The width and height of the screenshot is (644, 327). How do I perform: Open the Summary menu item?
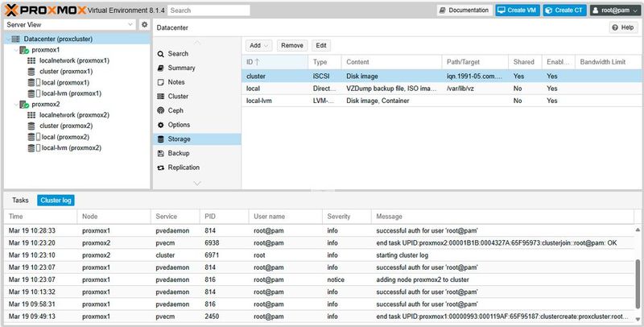coord(196,68)
